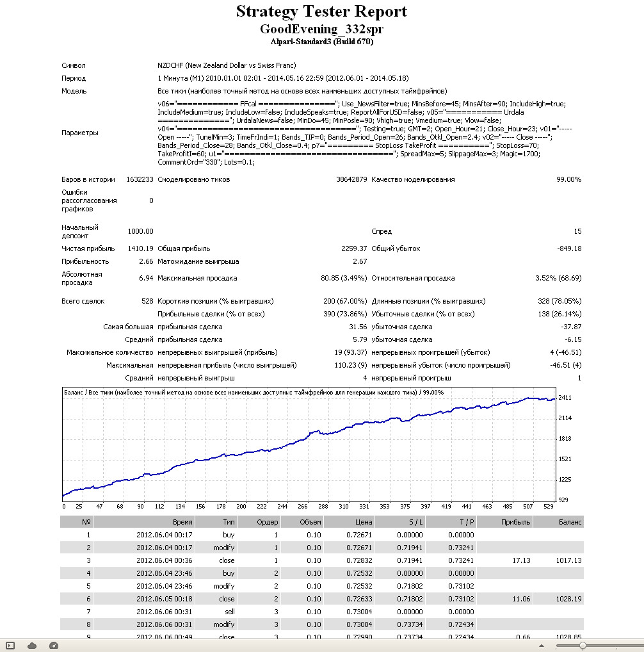Click consecutive losses value 4 (-46.51)
Image resolution: width=644 pixels, height=652 pixels.
pyautogui.click(x=565, y=353)
